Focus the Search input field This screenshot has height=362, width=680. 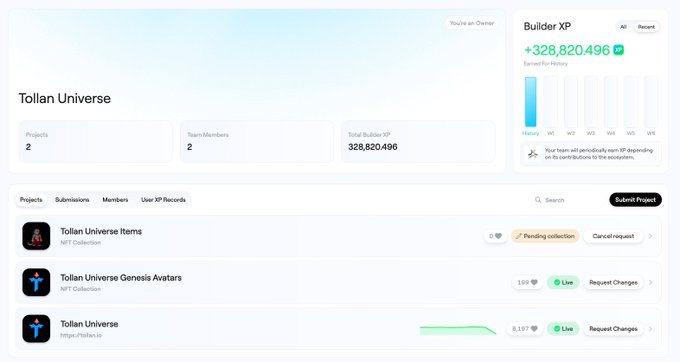pyautogui.click(x=566, y=199)
